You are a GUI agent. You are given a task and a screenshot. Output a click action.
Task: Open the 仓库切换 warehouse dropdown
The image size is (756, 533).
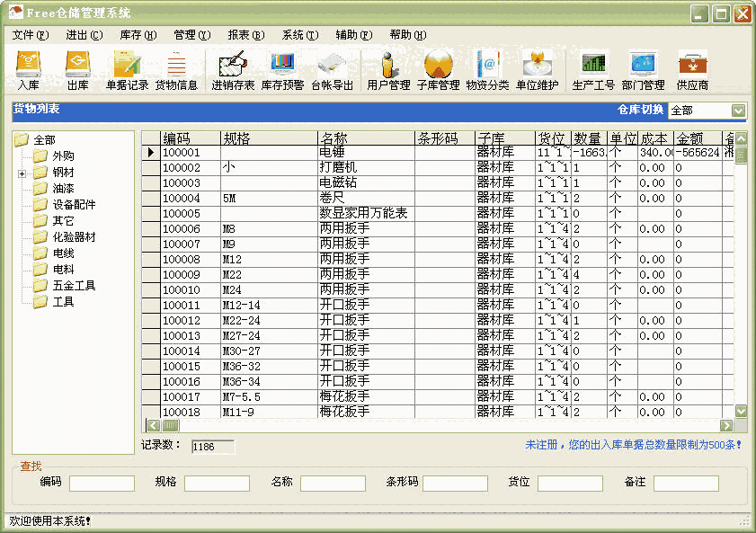[x=739, y=110]
